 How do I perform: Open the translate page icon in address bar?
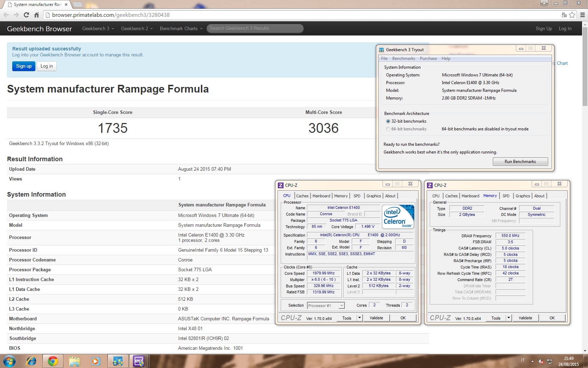tap(564, 15)
